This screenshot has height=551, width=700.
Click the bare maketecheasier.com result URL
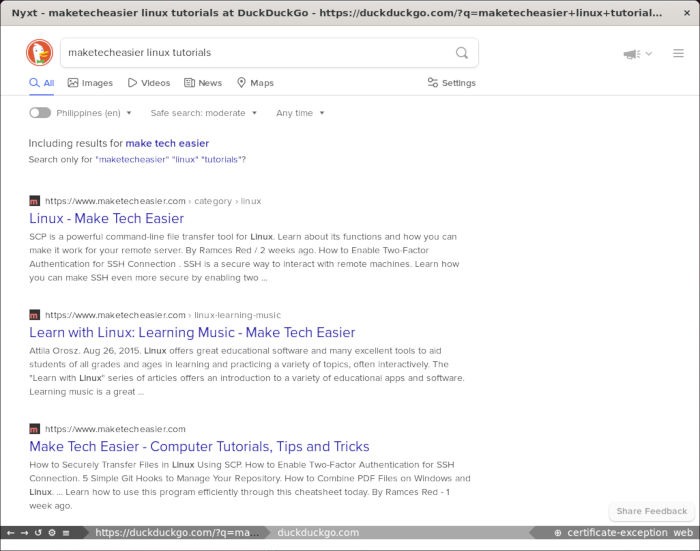(115, 429)
